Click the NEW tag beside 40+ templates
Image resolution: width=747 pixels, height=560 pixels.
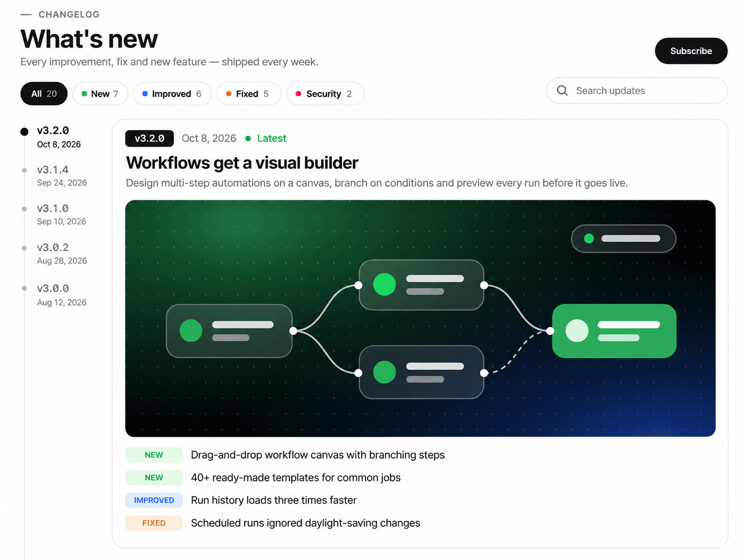pyautogui.click(x=154, y=477)
